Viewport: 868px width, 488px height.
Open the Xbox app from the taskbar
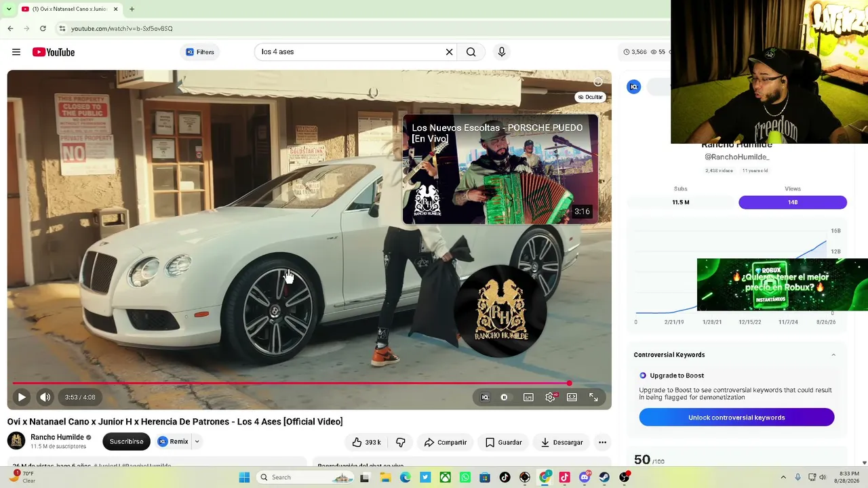pos(445,477)
